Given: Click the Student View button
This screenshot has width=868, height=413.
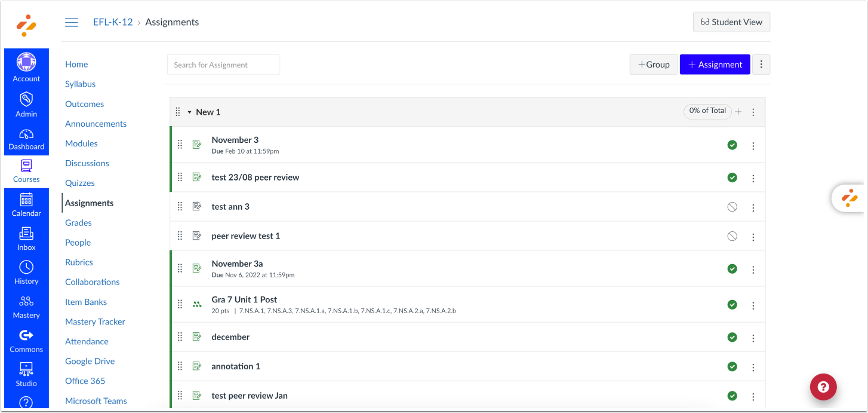Looking at the screenshot, I should [731, 22].
